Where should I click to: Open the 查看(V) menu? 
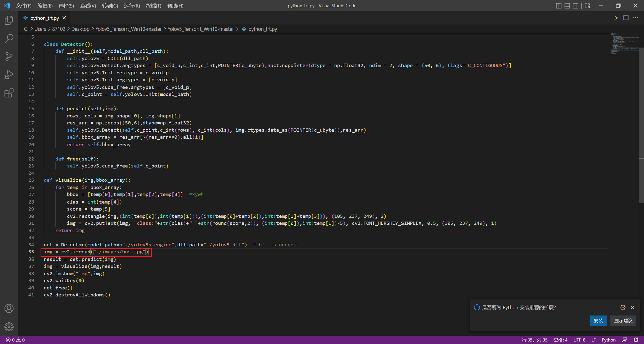pyautogui.click(x=88, y=6)
